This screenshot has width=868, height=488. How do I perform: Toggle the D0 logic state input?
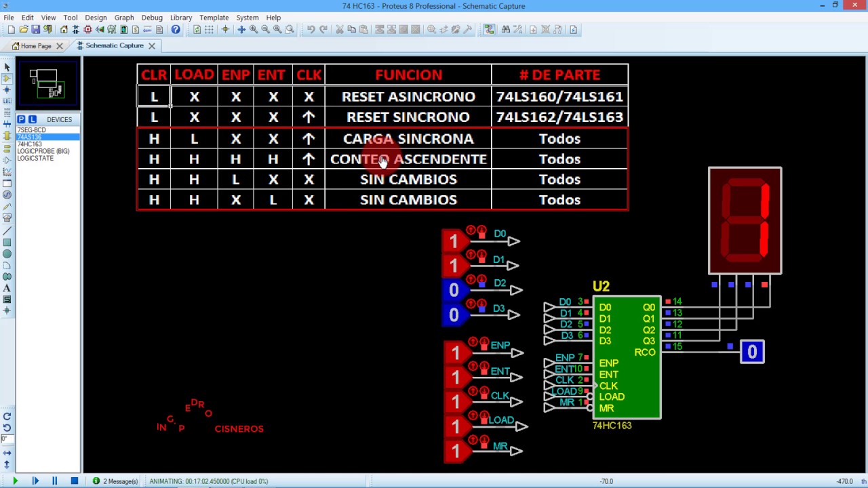[x=454, y=241]
